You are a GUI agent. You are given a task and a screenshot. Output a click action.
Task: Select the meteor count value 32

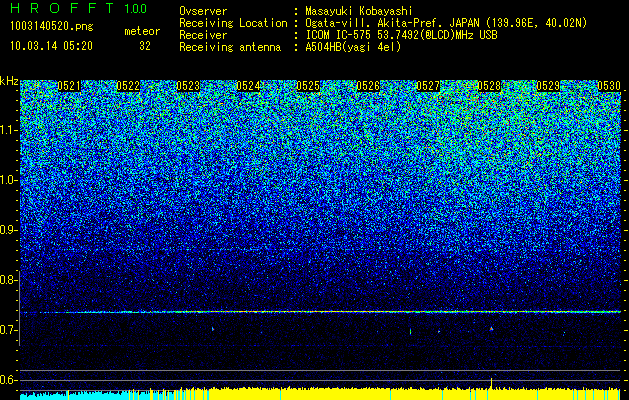145,46
